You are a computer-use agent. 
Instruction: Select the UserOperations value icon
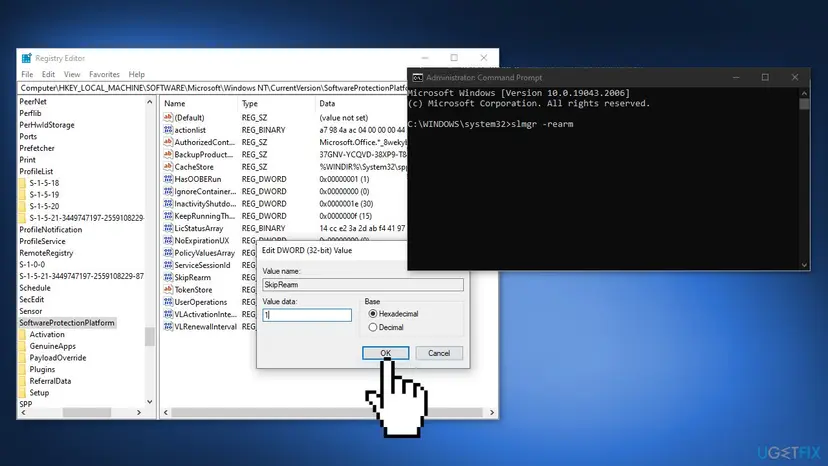[168, 302]
